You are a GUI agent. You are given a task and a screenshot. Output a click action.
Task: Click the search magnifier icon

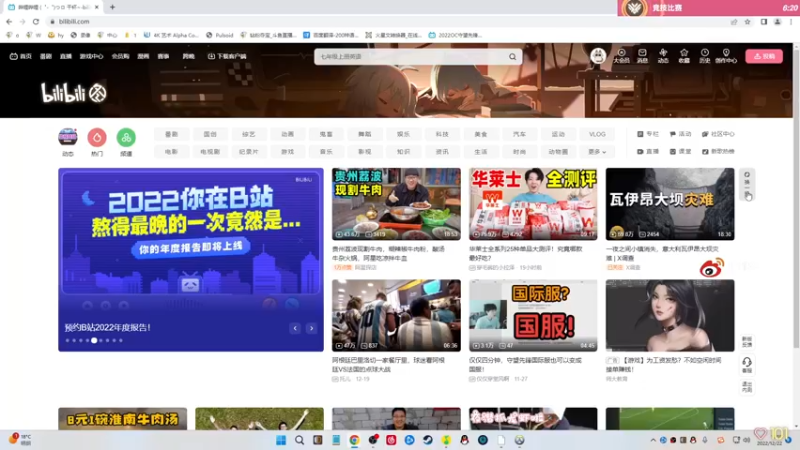coord(512,57)
